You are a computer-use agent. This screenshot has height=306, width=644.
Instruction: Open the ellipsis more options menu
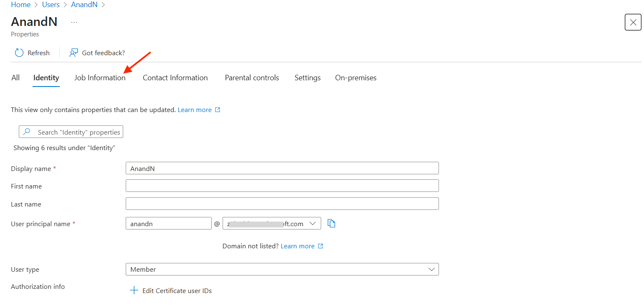(74, 22)
